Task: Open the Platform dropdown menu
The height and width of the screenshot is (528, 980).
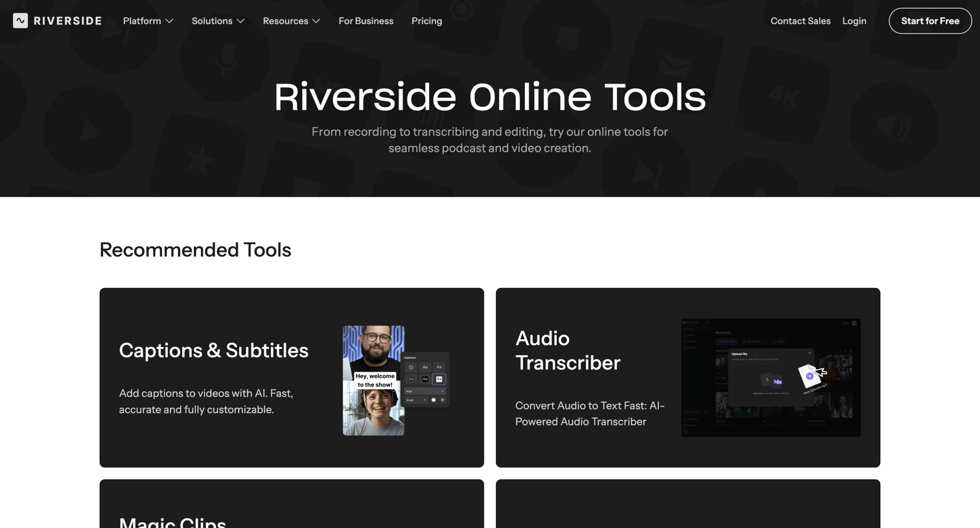Action: 148,21
